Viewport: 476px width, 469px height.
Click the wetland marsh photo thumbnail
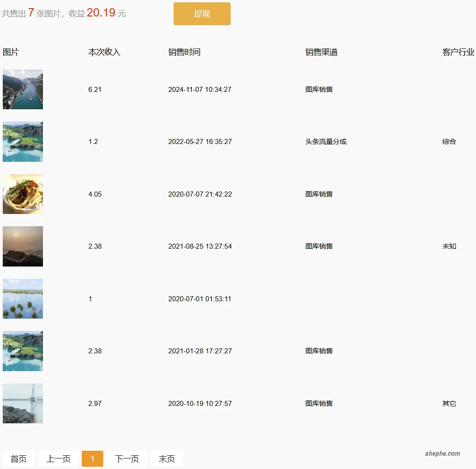pos(23,298)
